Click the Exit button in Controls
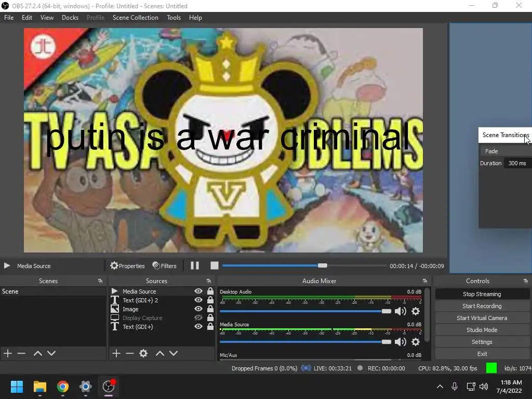Screen dimensions: 532x399 click(482, 354)
